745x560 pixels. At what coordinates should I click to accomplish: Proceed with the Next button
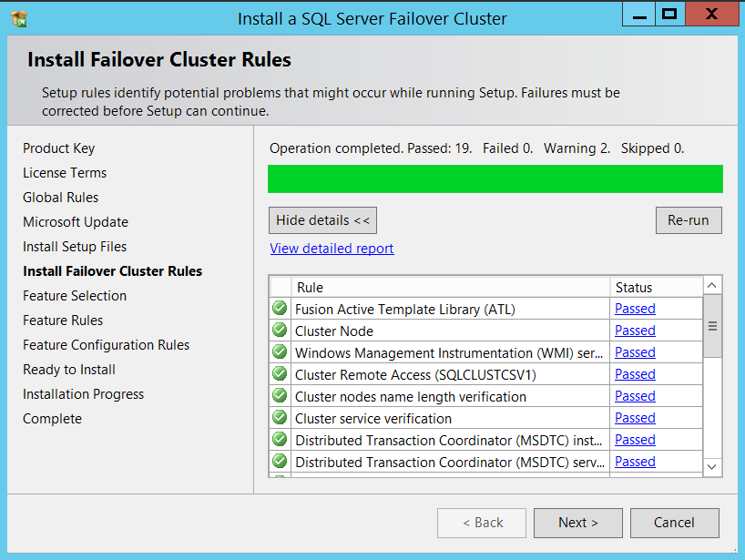[577, 523]
